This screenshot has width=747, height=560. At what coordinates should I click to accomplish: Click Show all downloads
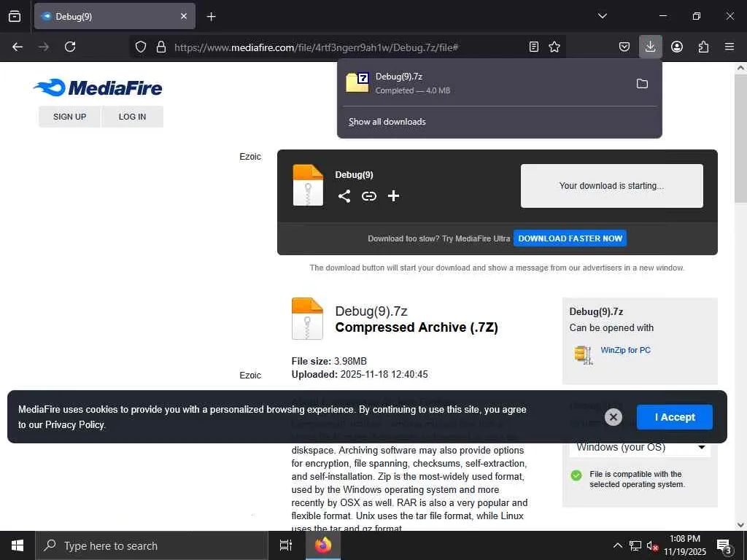387,122
